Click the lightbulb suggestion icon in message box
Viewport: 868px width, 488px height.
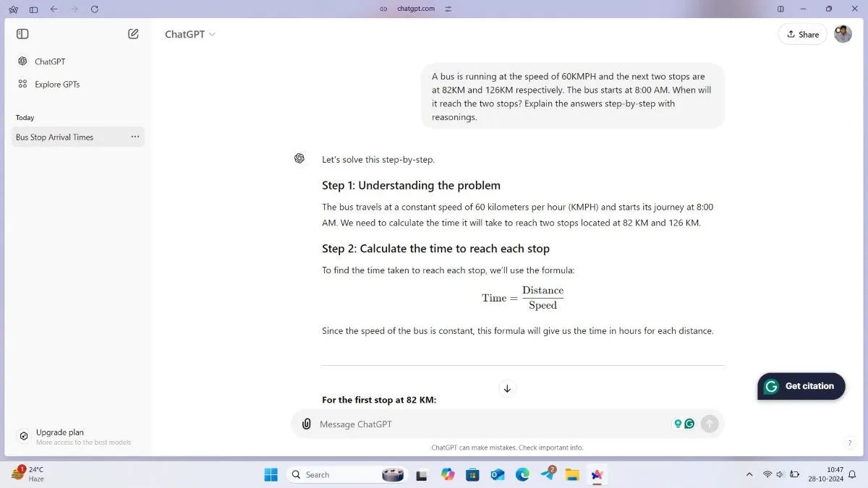678,424
